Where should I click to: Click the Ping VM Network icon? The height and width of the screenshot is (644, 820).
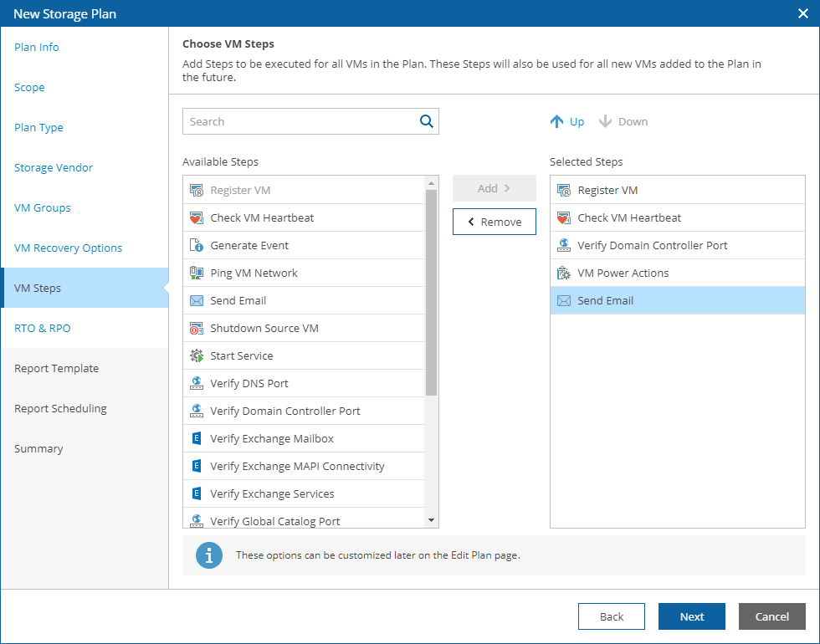(x=197, y=273)
